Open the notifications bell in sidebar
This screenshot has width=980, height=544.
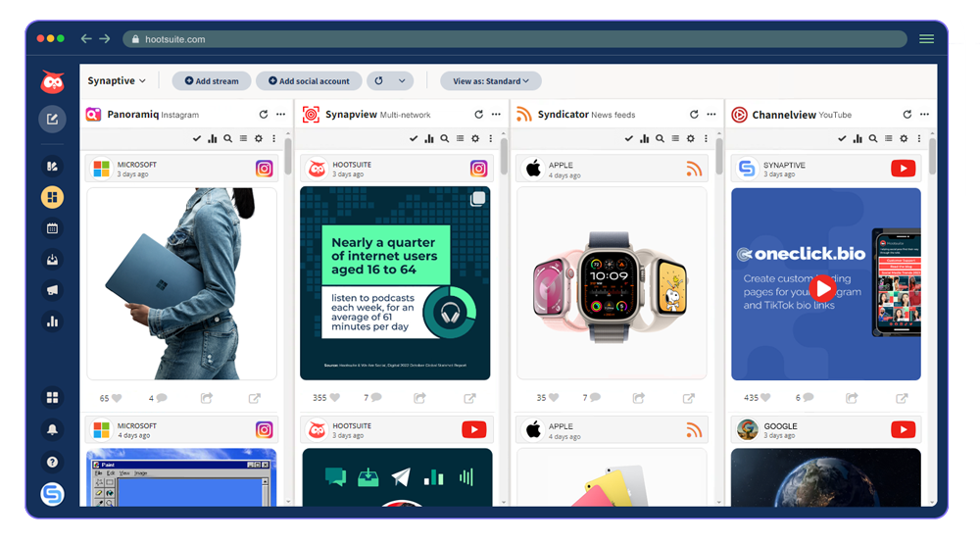coord(53,429)
